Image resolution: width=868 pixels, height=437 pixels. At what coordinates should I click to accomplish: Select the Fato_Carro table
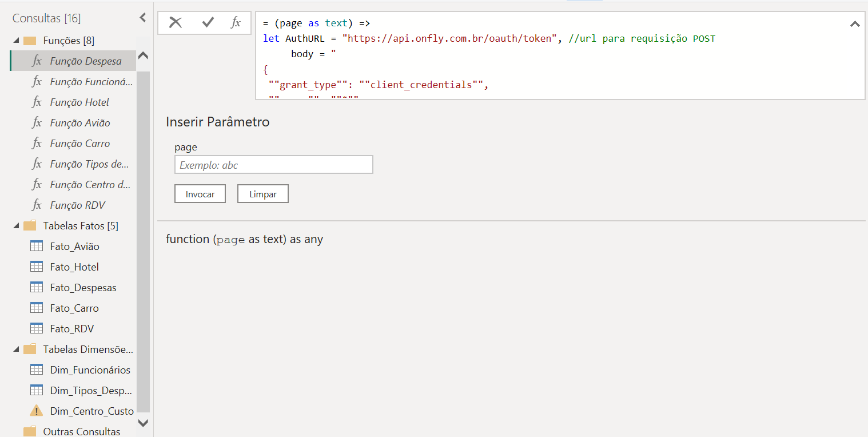[x=73, y=308]
